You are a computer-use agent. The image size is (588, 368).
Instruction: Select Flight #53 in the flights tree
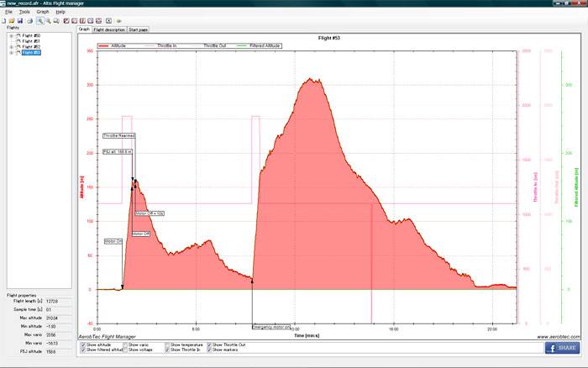click(31, 53)
